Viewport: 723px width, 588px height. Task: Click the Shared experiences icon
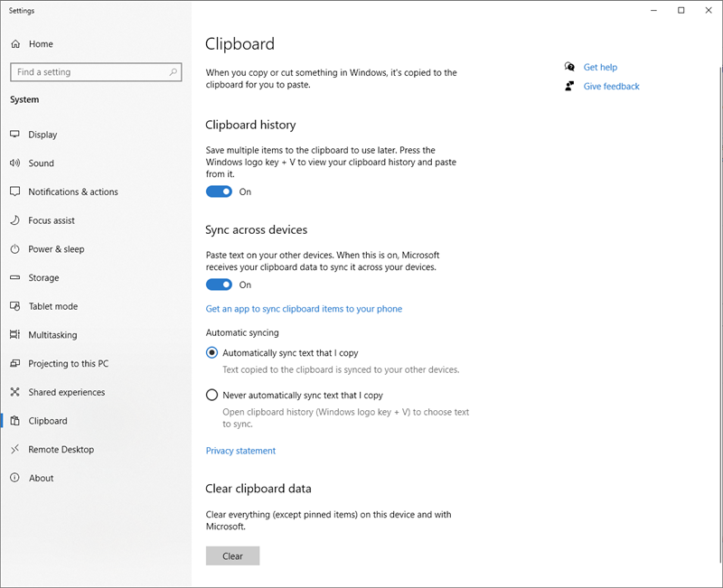tap(15, 392)
